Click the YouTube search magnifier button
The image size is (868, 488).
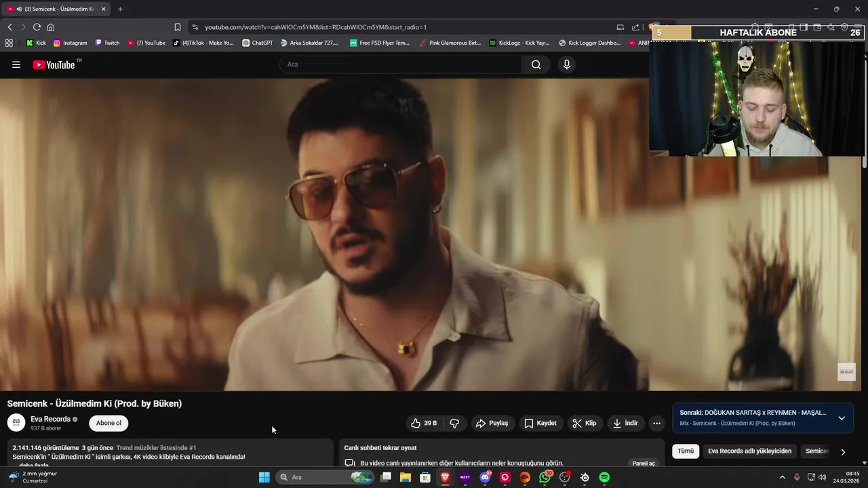click(x=536, y=64)
